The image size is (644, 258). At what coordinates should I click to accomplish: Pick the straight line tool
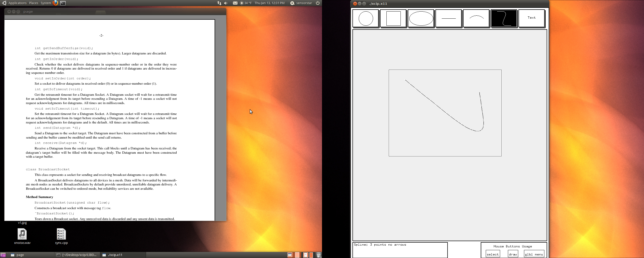coord(449,18)
